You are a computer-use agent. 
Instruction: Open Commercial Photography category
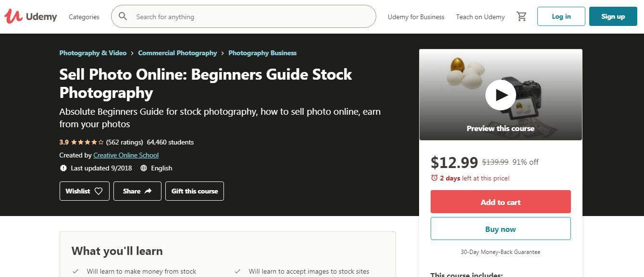tap(177, 53)
